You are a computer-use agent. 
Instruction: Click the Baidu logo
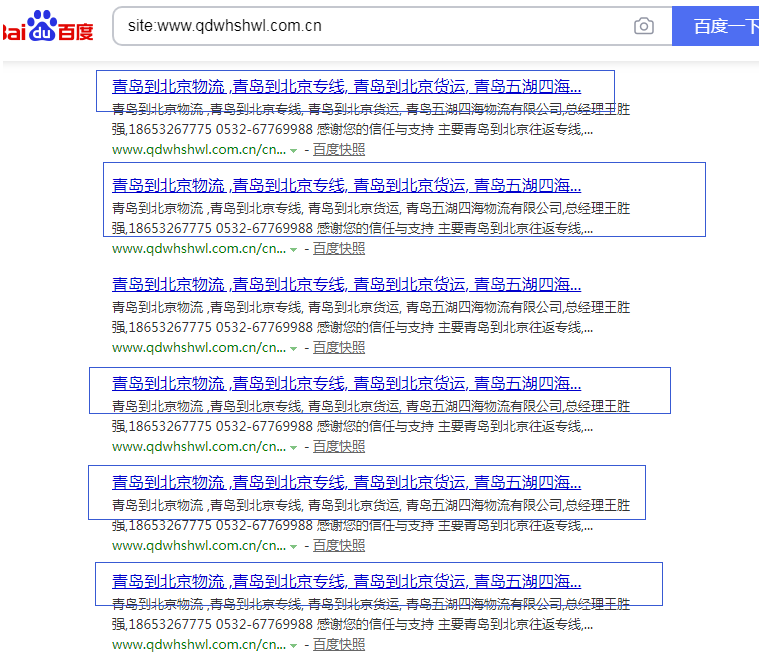(48, 27)
